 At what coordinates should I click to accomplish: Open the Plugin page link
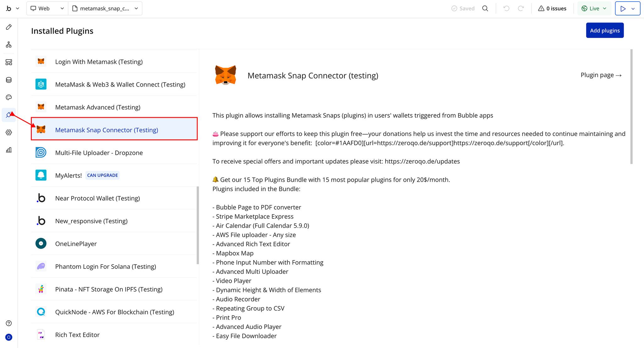[x=601, y=75]
